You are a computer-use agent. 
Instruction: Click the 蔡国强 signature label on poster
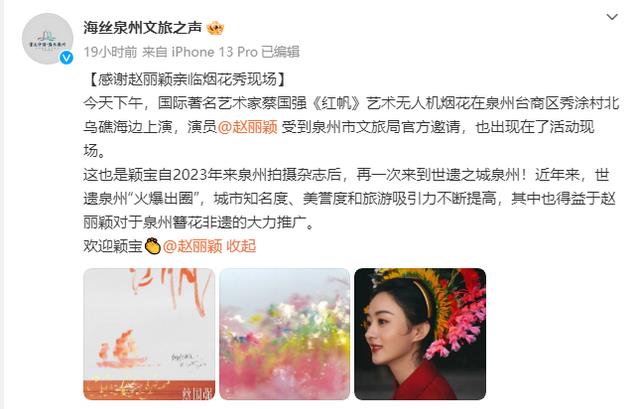196,393
